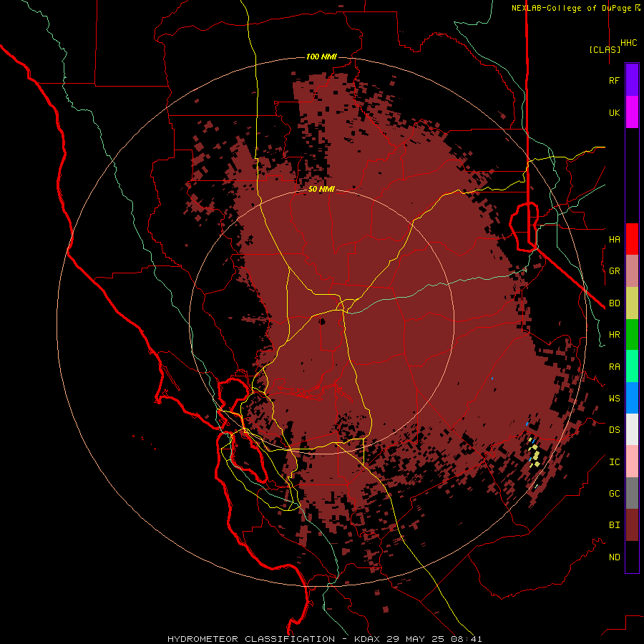644x644 pixels.
Task: Click the ND black legend swatch
Action: point(632,557)
